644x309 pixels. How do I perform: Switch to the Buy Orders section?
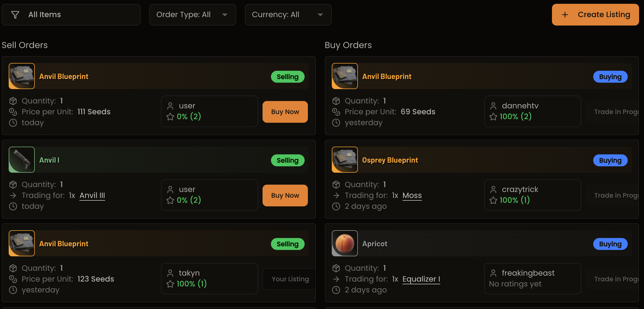pyautogui.click(x=348, y=45)
